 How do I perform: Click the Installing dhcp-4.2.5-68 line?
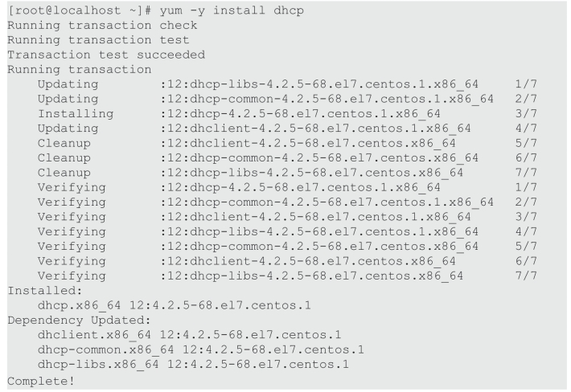pyautogui.click(x=287, y=113)
